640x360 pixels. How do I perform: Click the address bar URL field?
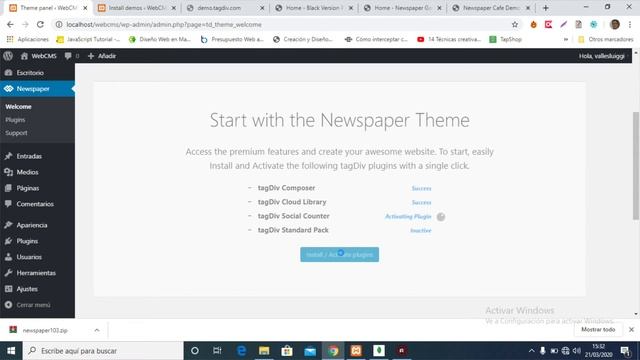pos(286,24)
